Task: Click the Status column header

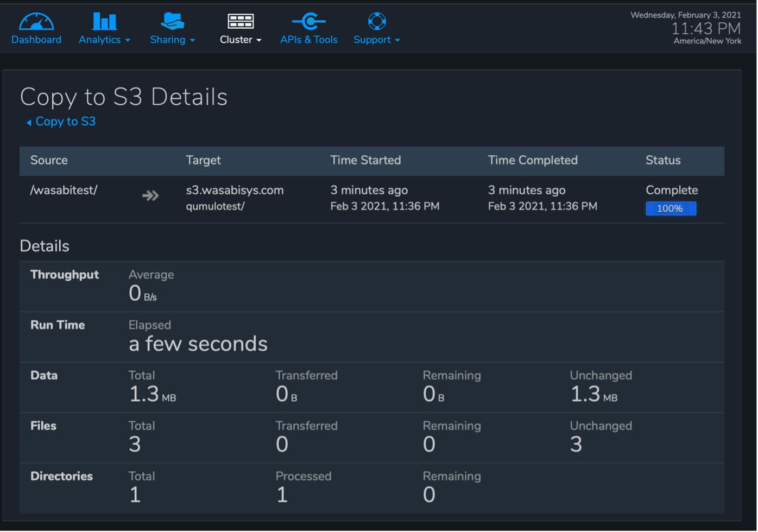Action: (x=663, y=160)
